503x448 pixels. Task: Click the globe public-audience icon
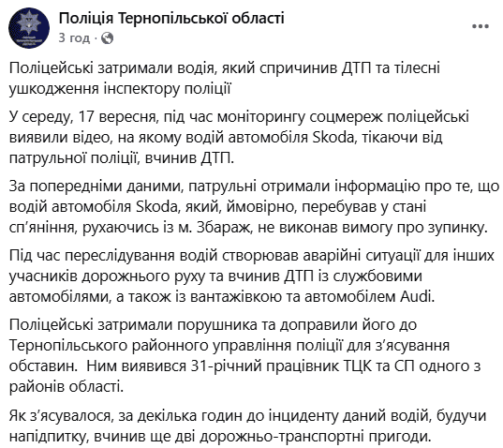point(107,38)
